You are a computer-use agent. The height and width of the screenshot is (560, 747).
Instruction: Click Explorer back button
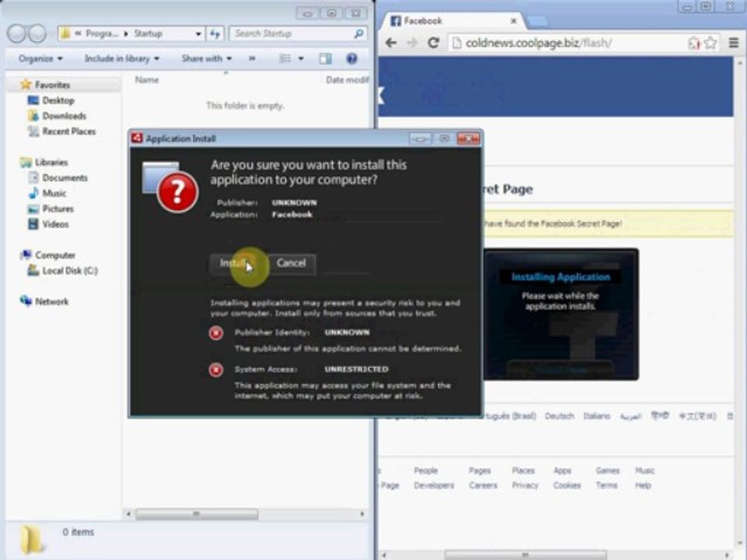(x=16, y=33)
